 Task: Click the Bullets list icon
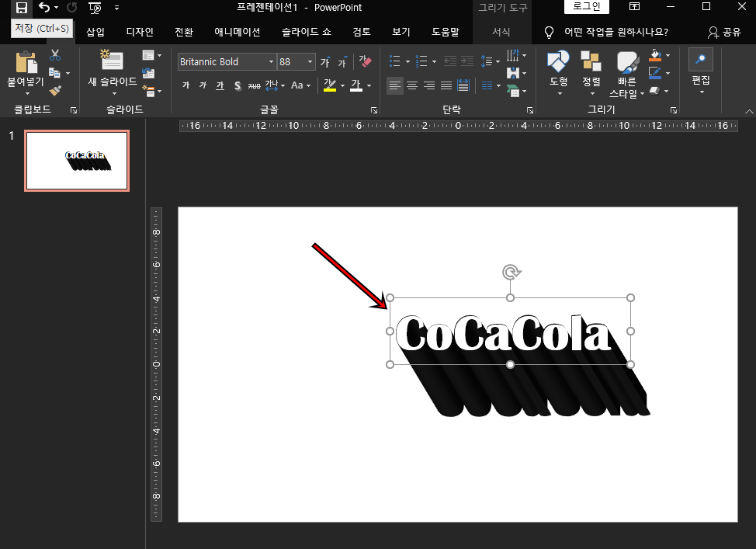395,61
